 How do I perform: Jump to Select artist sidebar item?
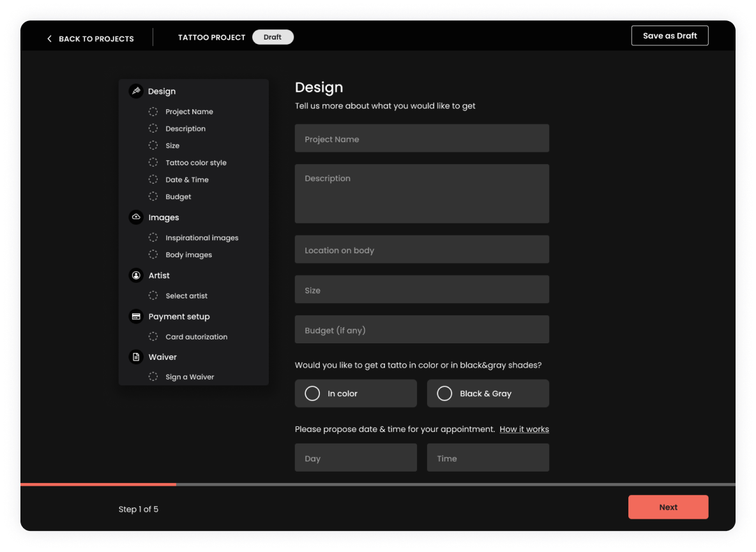(x=186, y=296)
